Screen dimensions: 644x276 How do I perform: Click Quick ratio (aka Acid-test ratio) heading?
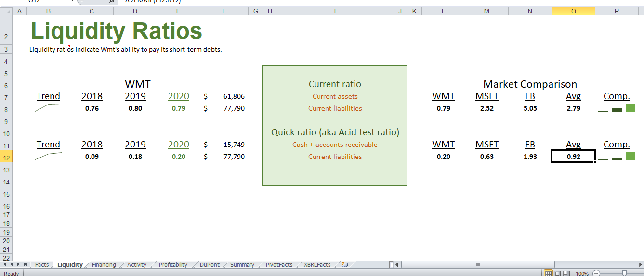click(335, 132)
